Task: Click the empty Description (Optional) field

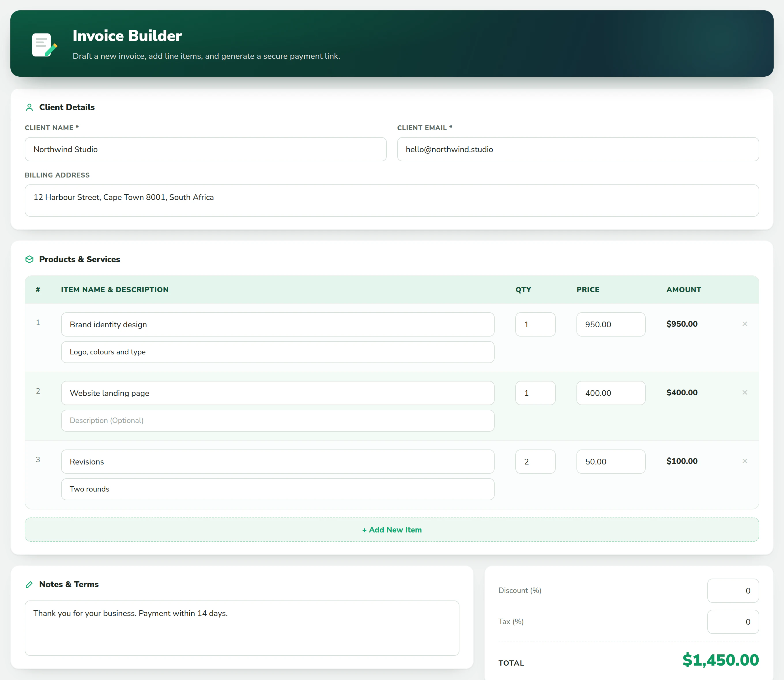Action: pos(278,420)
